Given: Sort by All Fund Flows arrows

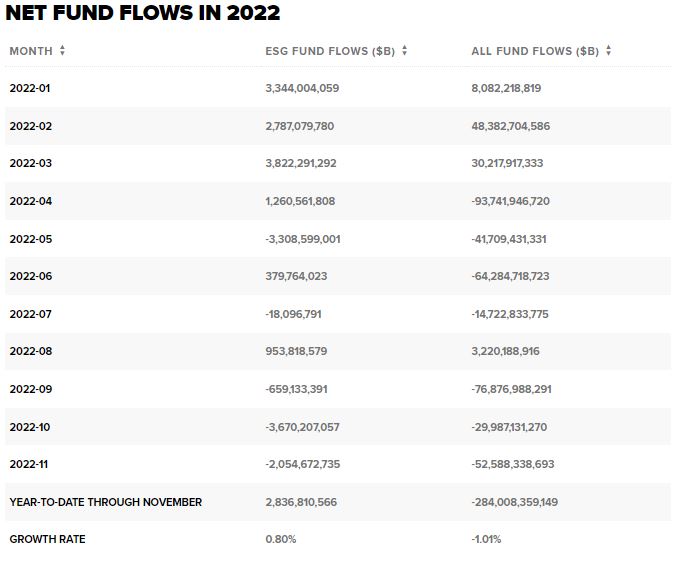Looking at the screenshot, I should [x=608, y=50].
